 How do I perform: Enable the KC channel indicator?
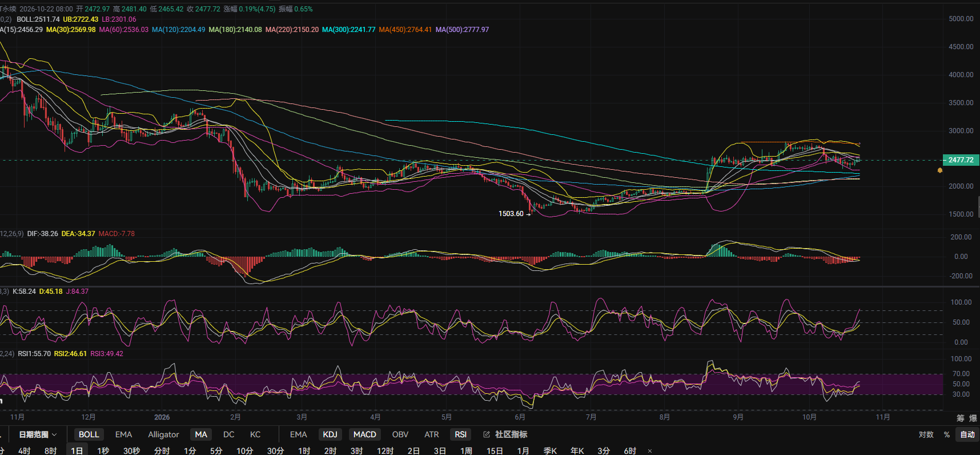pyautogui.click(x=255, y=434)
